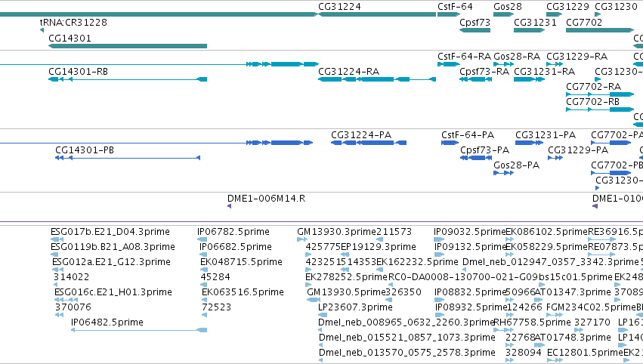Image resolution: width=643 pixels, height=364 pixels.
Task: Select the IP08932.5prime EST label
Action: click(470, 307)
